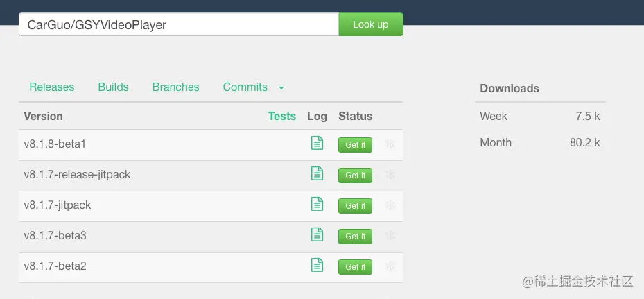The height and width of the screenshot is (299, 644).
Task: Select version text v8.1.7-beta2
Action: (x=55, y=266)
